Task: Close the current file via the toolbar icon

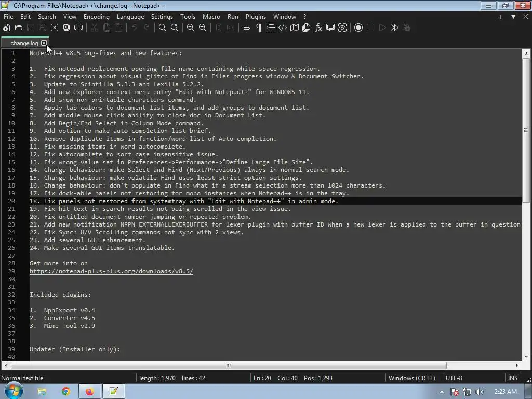Action: tap(54, 28)
